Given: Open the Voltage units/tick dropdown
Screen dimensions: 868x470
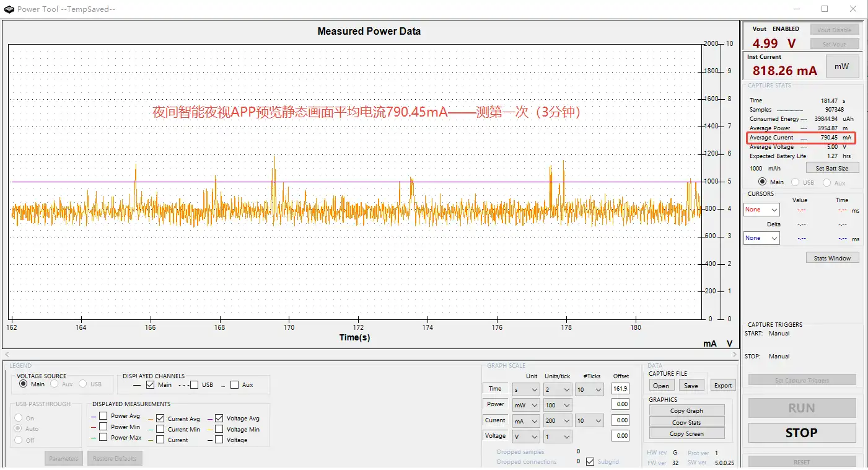Looking at the screenshot, I should [x=557, y=437].
